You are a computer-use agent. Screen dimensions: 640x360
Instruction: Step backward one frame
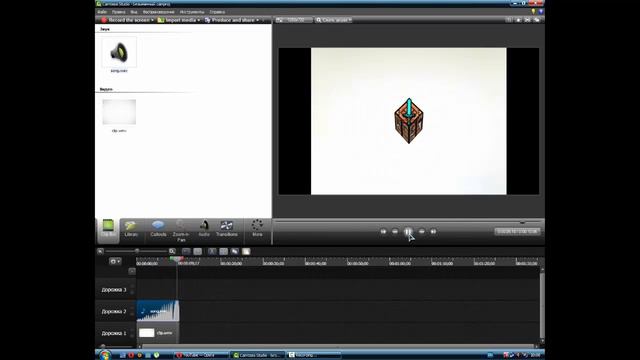pos(395,231)
